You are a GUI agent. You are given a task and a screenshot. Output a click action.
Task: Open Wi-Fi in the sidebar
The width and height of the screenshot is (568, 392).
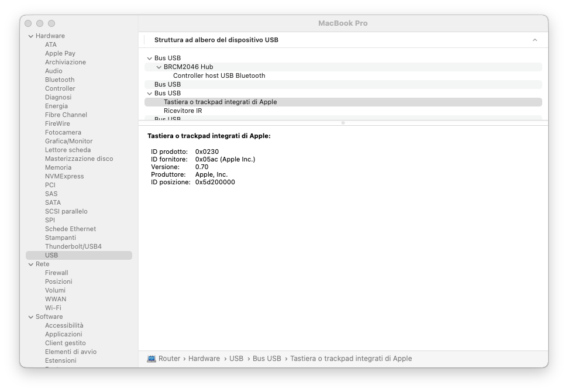(x=53, y=308)
